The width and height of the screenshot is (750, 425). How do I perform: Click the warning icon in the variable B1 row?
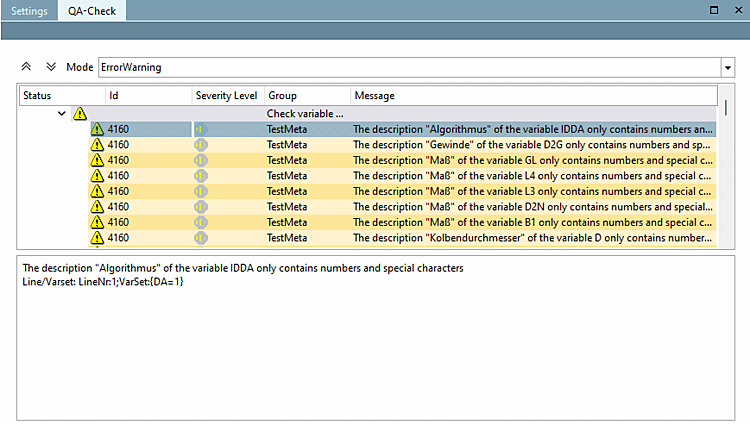(97, 222)
